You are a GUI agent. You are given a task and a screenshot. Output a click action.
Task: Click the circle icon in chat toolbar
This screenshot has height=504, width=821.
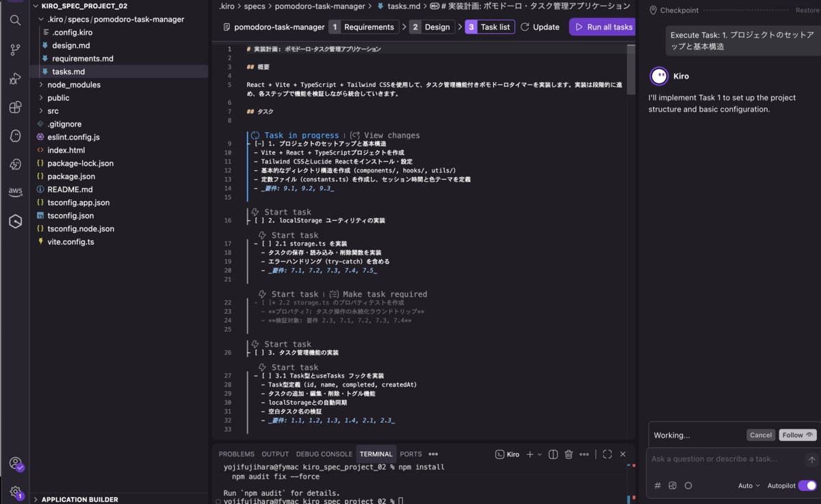(688, 486)
